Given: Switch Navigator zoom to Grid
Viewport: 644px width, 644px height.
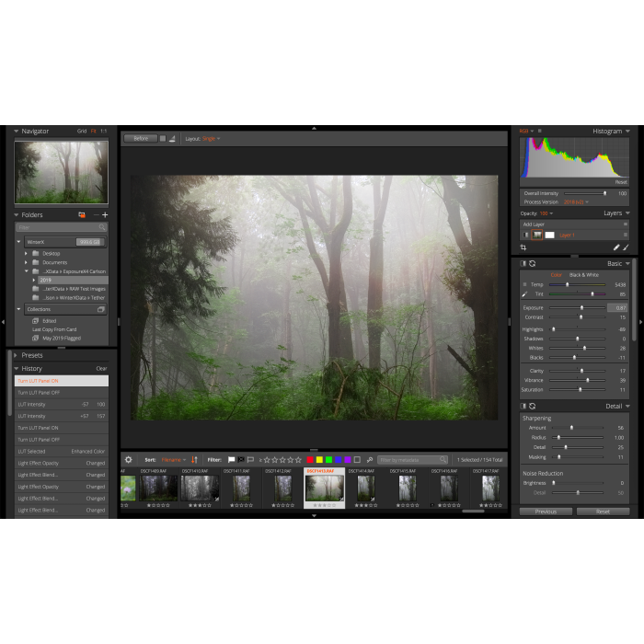Looking at the screenshot, I should click(x=82, y=131).
